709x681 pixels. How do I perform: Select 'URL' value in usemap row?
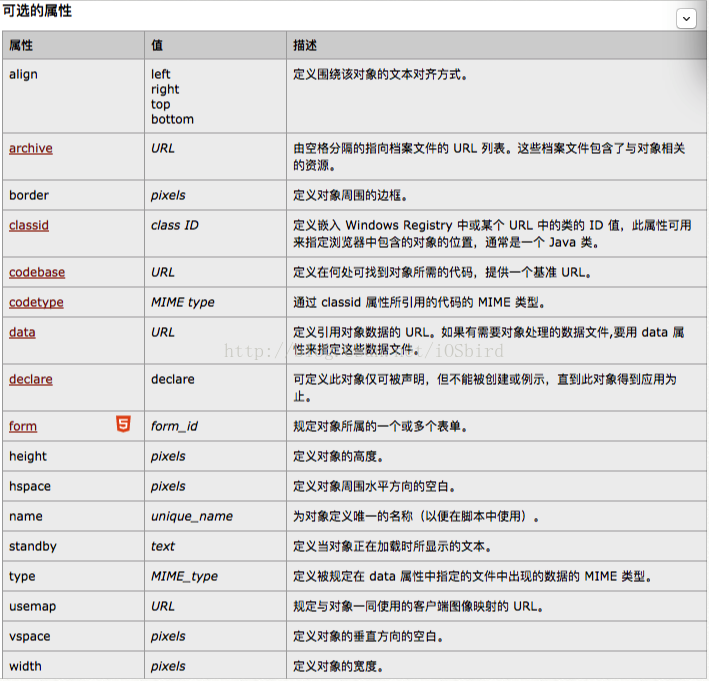pyautogui.click(x=163, y=606)
